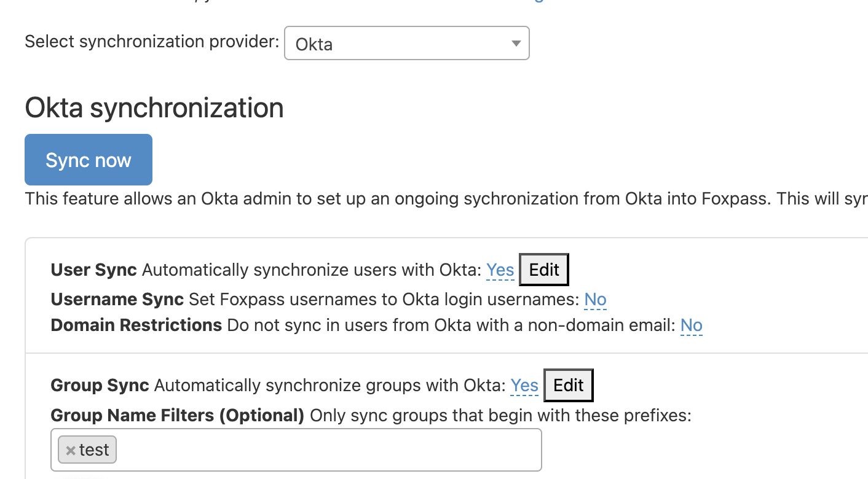Screen dimensions: 868x479
Task: Click the Group Name Filters (Optional) label
Action: point(178,416)
